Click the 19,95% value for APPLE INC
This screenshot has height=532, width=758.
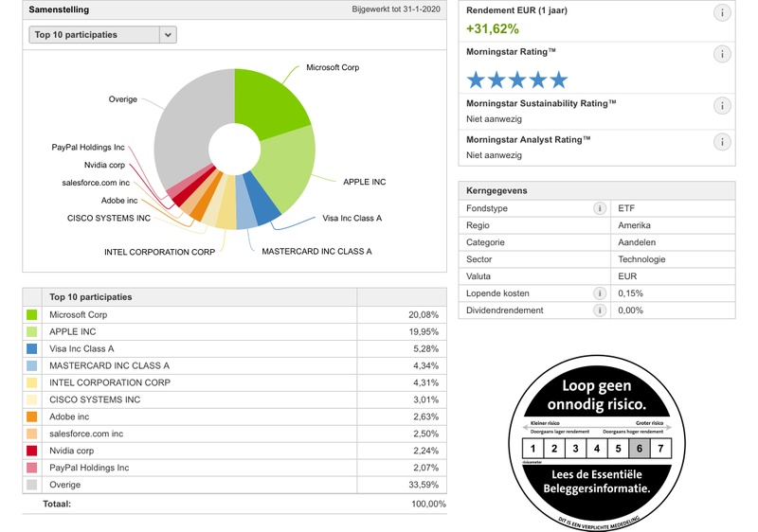click(x=424, y=331)
